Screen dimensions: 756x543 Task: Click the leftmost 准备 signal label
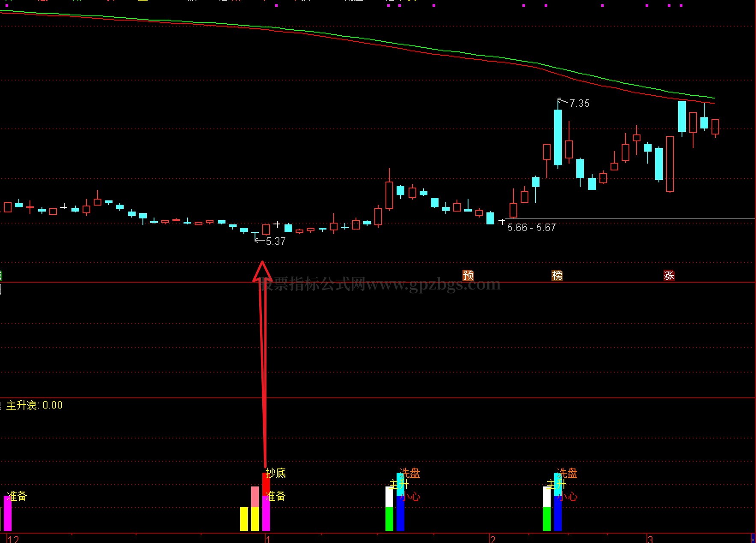click(18, 496)
